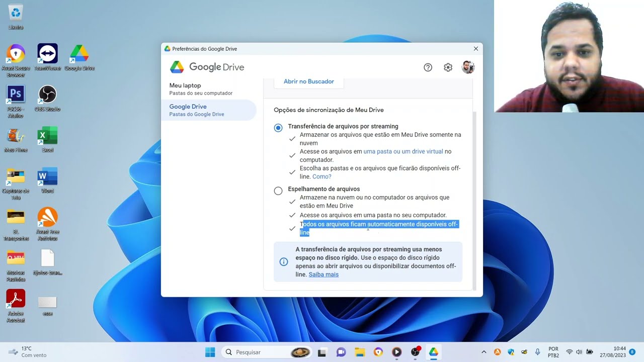This screenshot has height=362, width=644.
Task: Open Avast Secure Browser desktop shortcut
Action: pyautogui.click(x=16, y=60)
